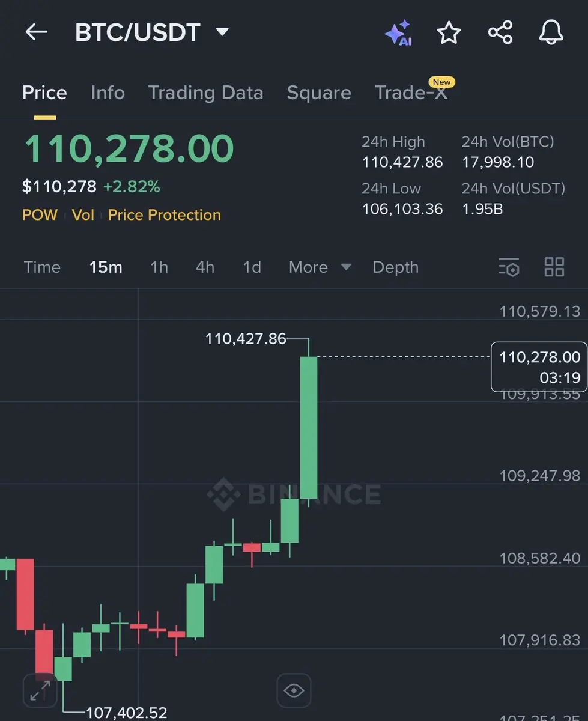Image resolution: width=588 pixels, height=721 pixels.
Task: Open chart indicator settings icon
Action: 509,267
